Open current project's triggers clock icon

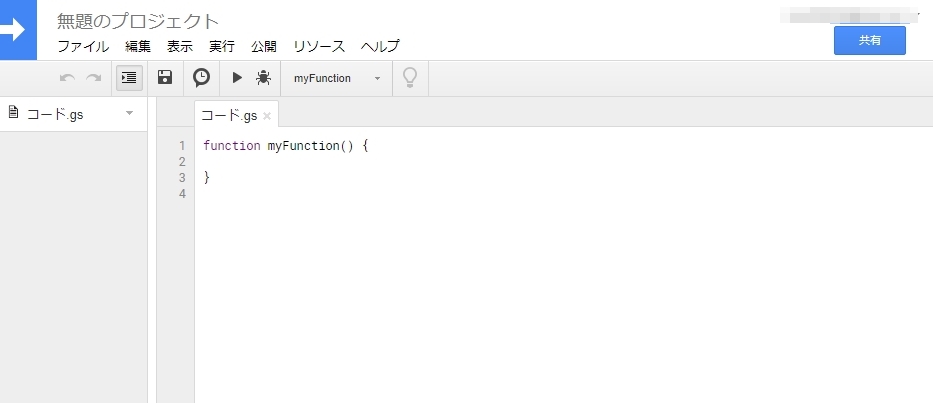202,77
